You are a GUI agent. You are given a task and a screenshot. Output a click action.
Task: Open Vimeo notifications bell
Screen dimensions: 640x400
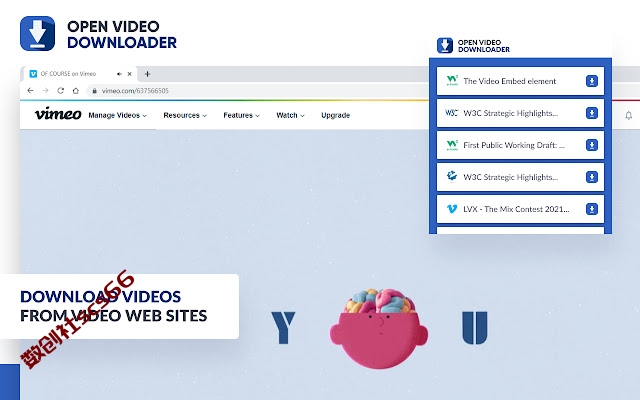[x=629, y=116]
